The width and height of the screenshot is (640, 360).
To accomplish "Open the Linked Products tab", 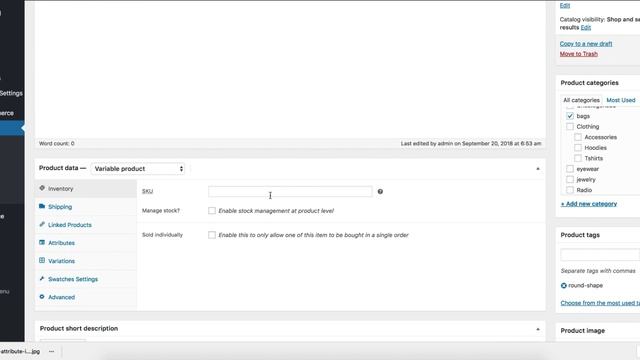I will pos(86,224).
